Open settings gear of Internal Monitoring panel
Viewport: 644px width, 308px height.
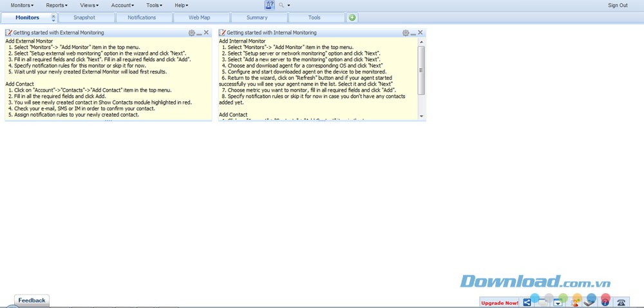pyautogui.click(x=406, y=32)
